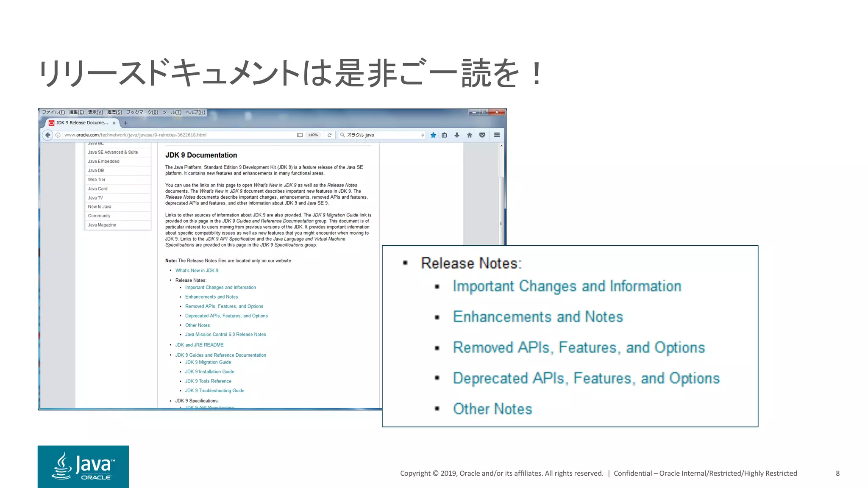
Task: Click the オラクル java search box
Action: [381, 135]
